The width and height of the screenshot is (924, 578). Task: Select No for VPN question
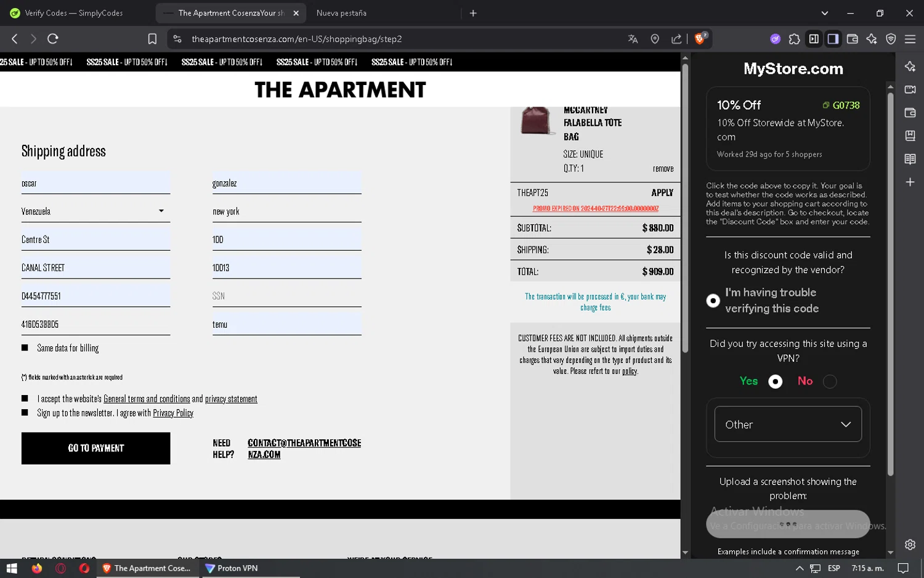[x=830, y=381]
